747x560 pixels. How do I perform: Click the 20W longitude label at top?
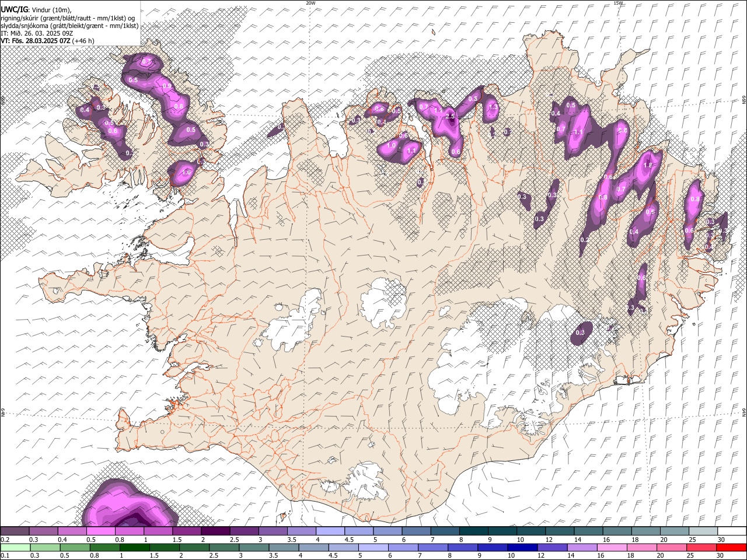click(x=311, y=3)
